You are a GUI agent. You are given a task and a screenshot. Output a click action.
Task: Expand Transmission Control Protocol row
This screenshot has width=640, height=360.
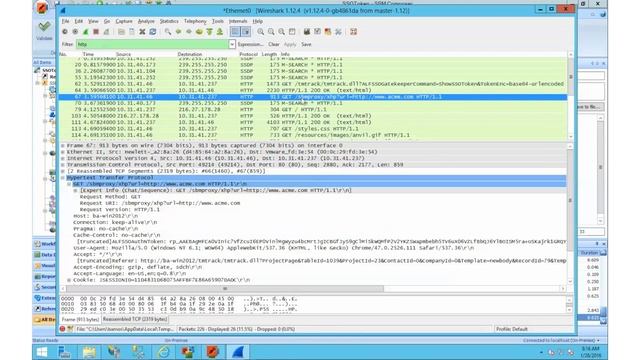63,165
